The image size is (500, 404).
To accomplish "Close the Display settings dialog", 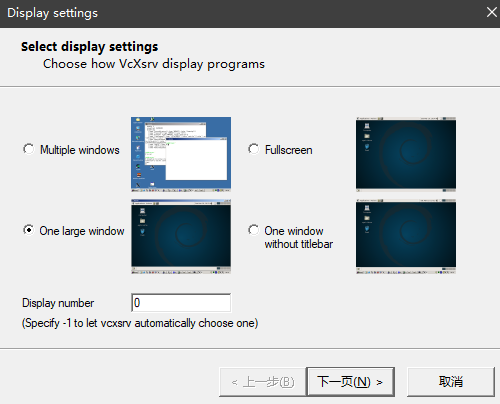I will (491, 13).
